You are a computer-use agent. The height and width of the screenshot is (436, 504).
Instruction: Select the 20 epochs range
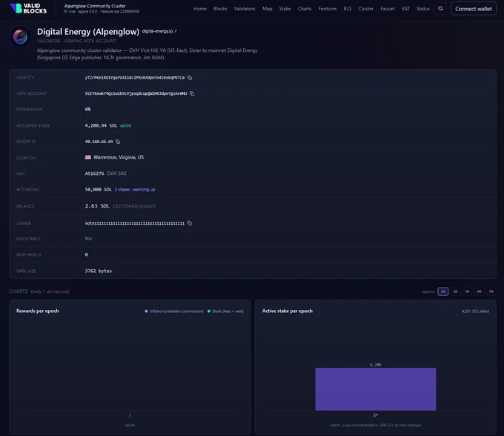point(455,291)
